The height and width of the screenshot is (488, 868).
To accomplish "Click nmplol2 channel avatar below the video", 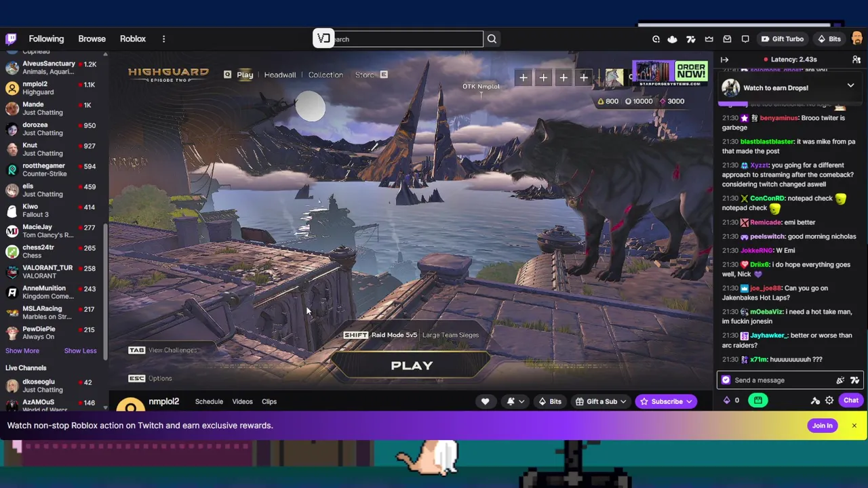I will coord(130,405).
